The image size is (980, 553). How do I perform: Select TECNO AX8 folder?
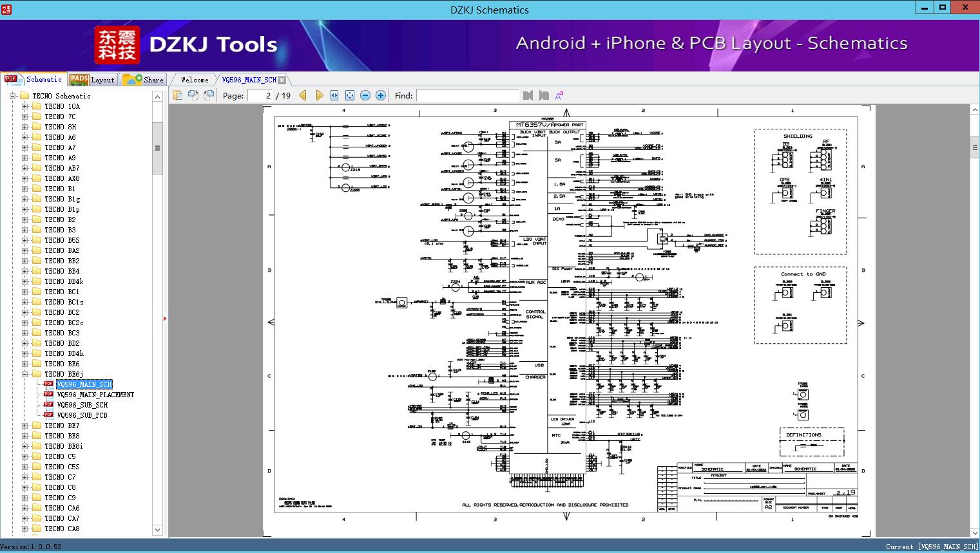62,178
